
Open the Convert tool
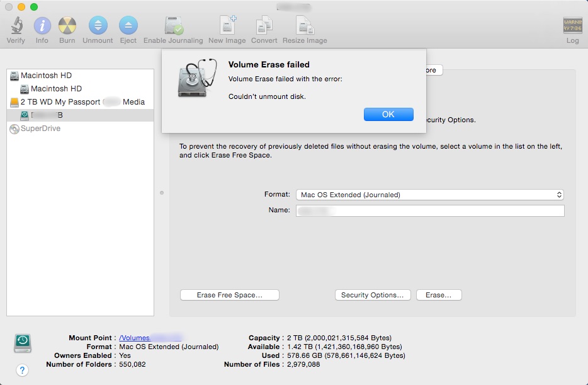pyautogui.click(x=264, y=25)
